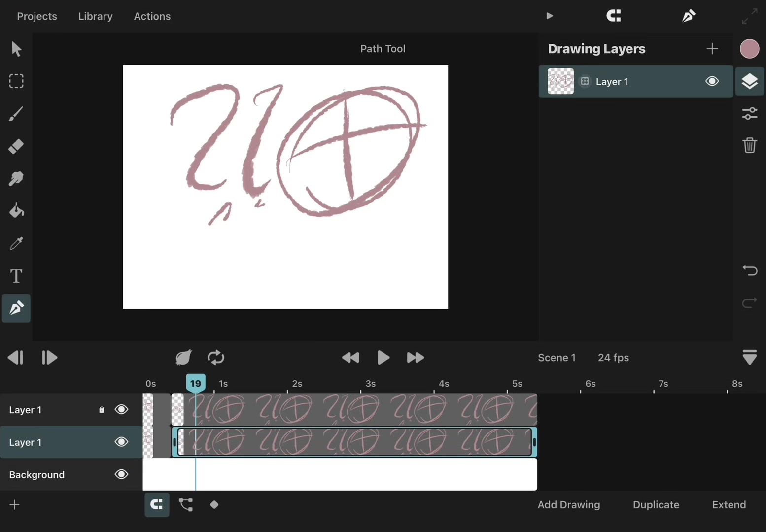Undo the last action
This screenshot has width=766, height=532.
[749, 270]
